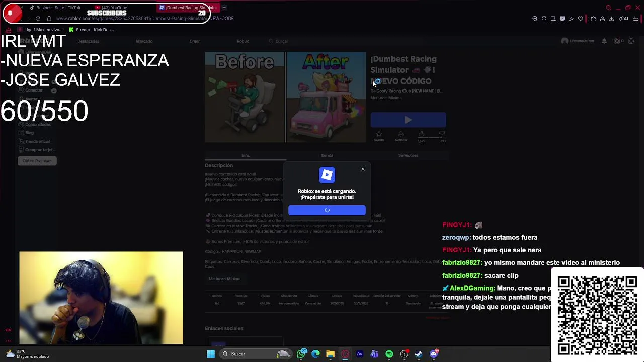Viewport: 644px width, 362px height.
Task: Open the After ice cream truck thumbnail
Action: (x=326, y=97)
